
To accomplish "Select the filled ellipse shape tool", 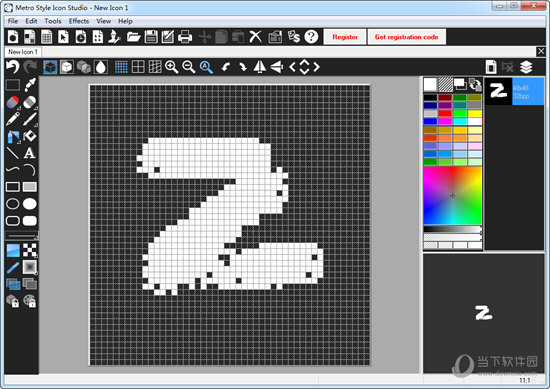I will (x=30, y=204).
